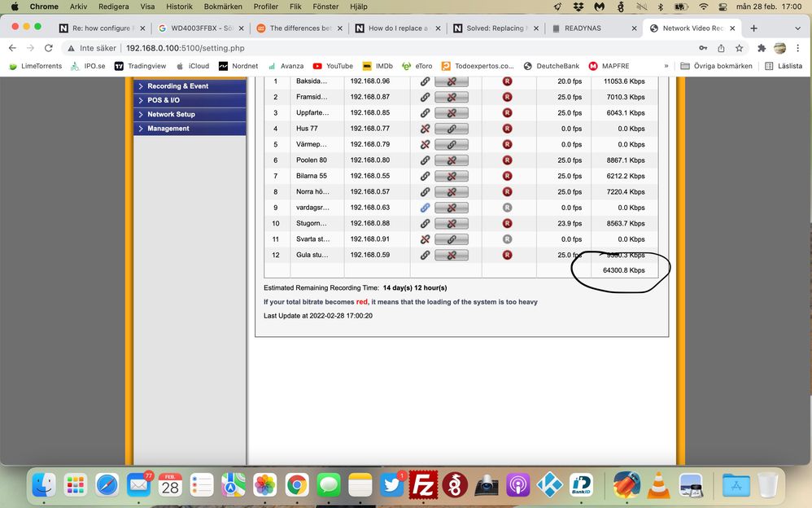812x508 pixels.
Task: Open a new tab with plus button
Action: click(x=754, y=28)
